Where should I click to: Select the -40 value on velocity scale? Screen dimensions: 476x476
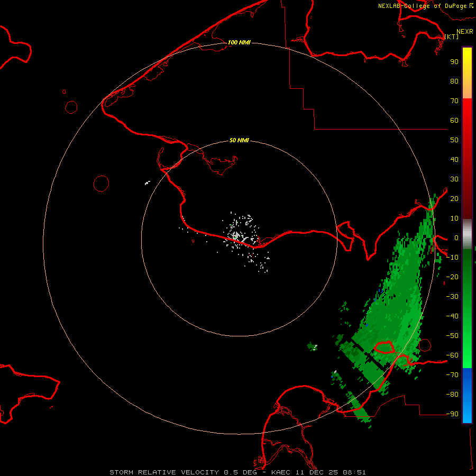click(x=452, y=316)
